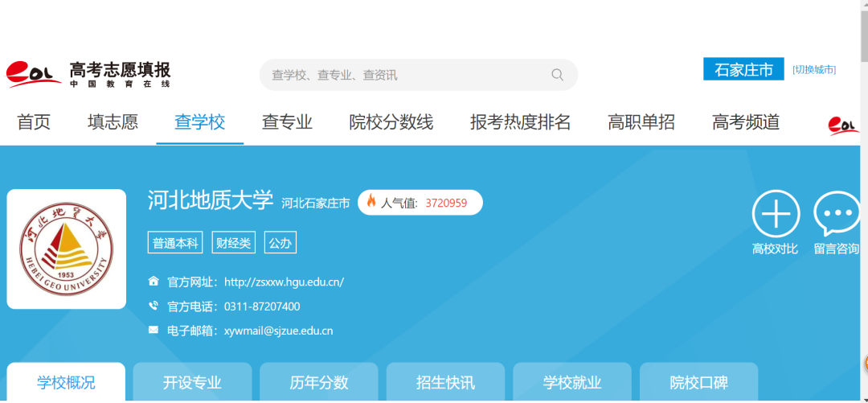Click the envelope icon next to 电子邮箱
868x403 pixels.
[154, 330]
